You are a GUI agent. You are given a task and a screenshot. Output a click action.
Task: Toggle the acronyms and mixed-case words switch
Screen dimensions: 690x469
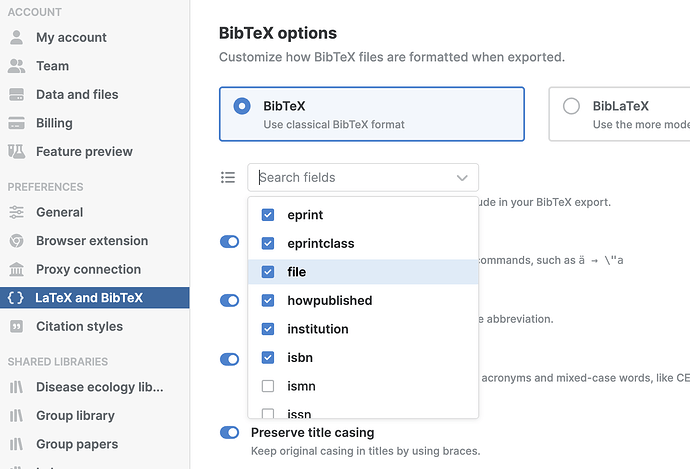229,359
